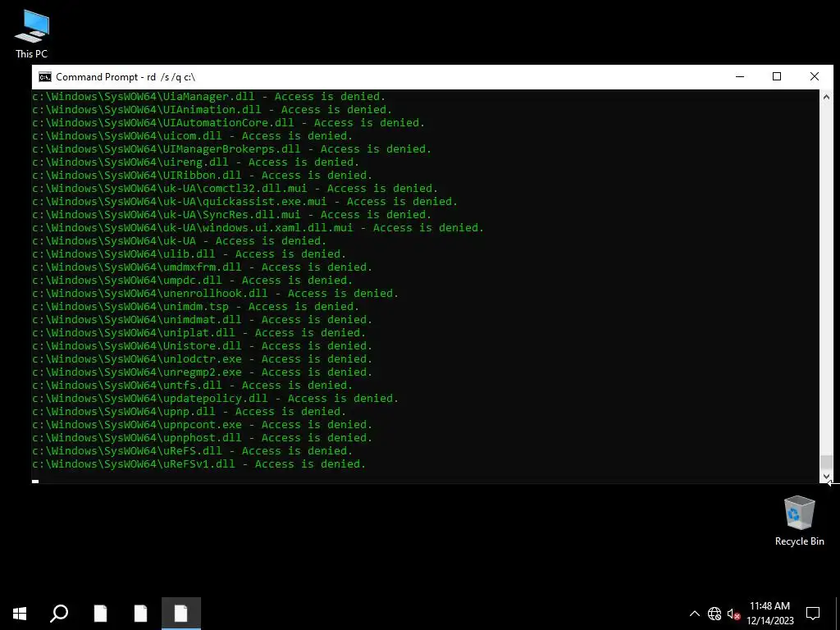Click the uReFSv1.dll output line
Viewport: 840px width, 630px height.
point(199,464)
